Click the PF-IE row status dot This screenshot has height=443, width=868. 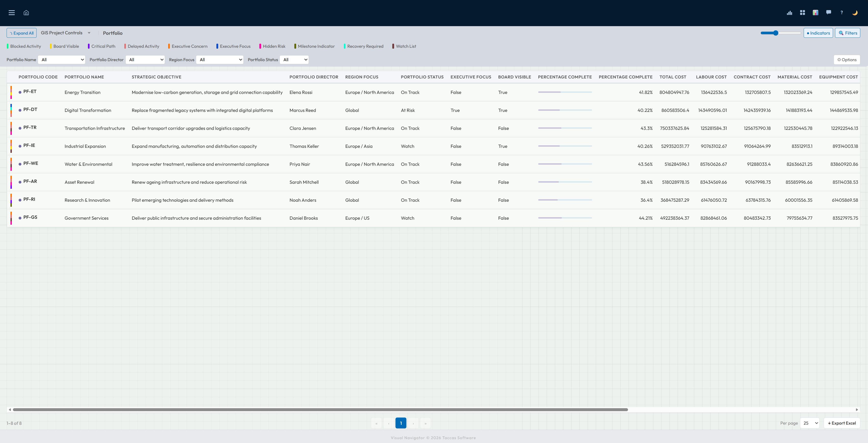[x=20, y=146]
